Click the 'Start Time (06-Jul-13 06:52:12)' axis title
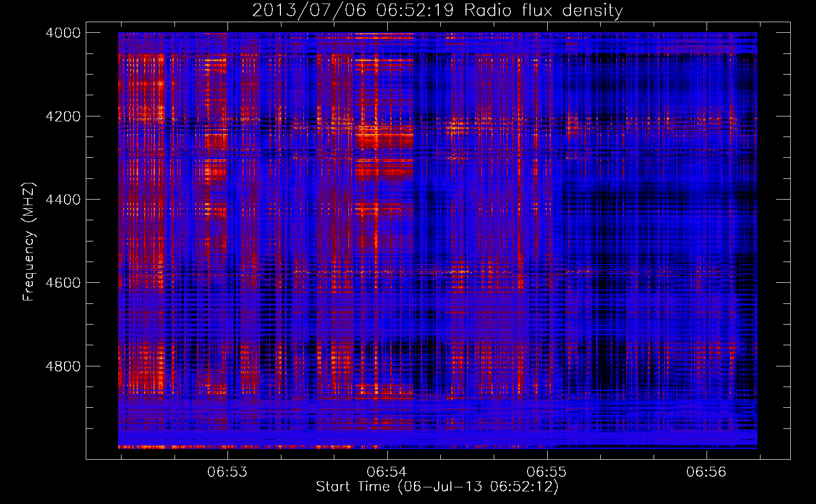 point(437,487)
